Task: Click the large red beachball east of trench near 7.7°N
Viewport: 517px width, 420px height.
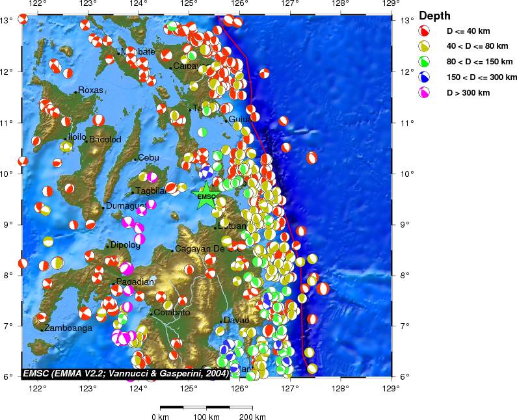Action: [x=323, y=289]
